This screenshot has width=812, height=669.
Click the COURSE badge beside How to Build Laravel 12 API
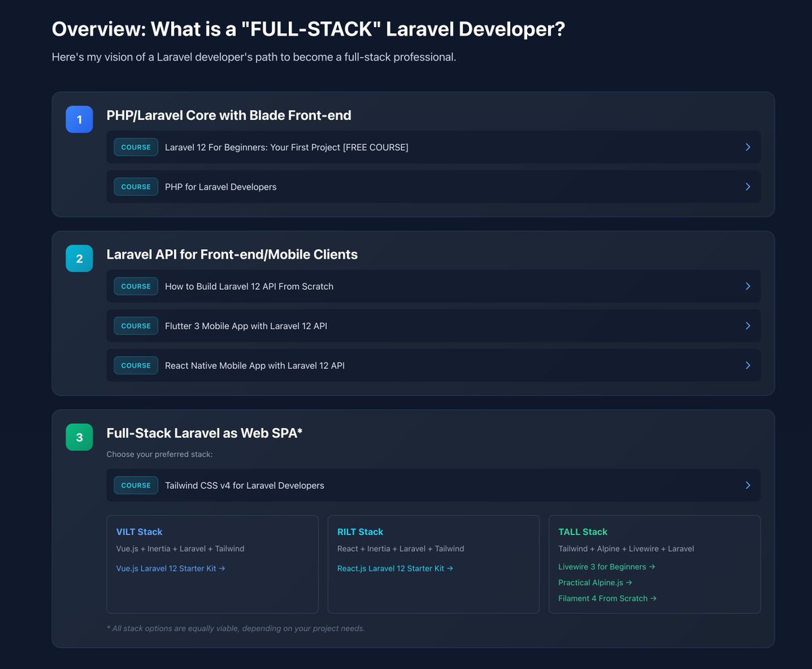(135, 286)
